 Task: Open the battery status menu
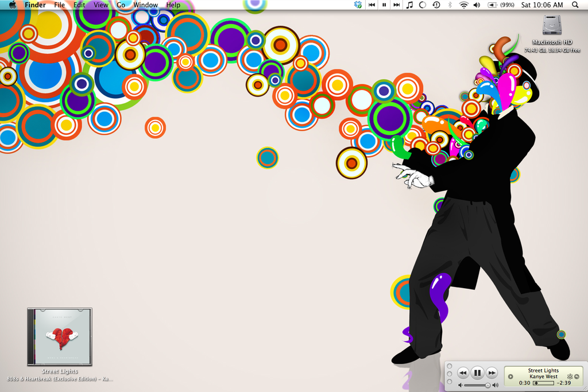pos(492,5)
